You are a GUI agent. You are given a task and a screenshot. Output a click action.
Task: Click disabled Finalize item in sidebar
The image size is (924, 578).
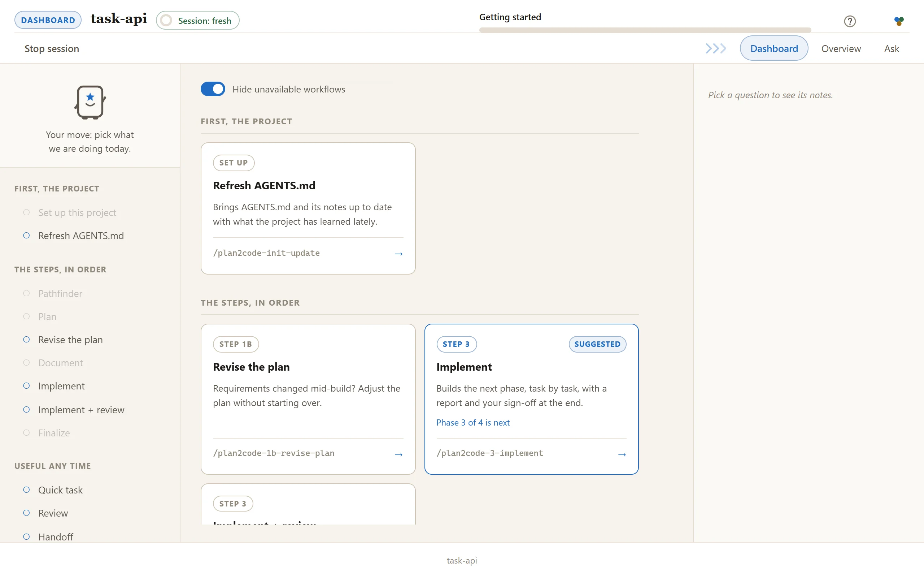(47, 433)
